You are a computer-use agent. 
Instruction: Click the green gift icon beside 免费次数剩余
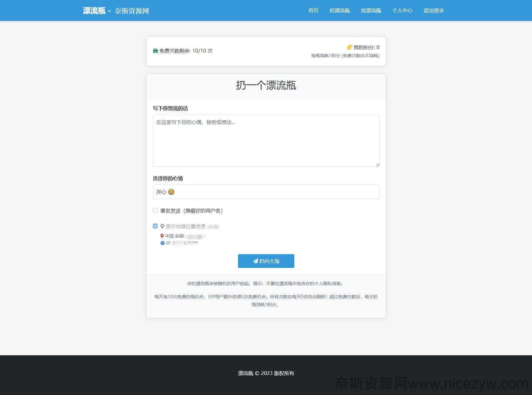pos(155,51)
